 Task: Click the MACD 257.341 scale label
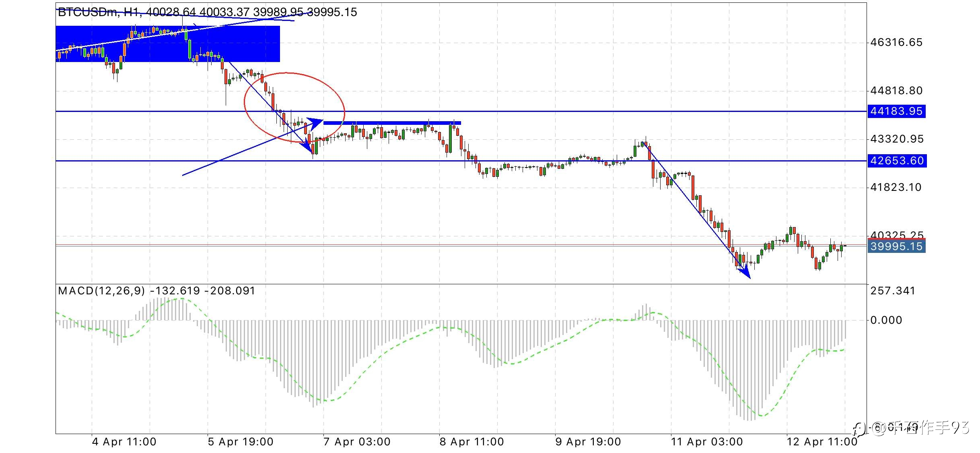click(x=893, y=291)
